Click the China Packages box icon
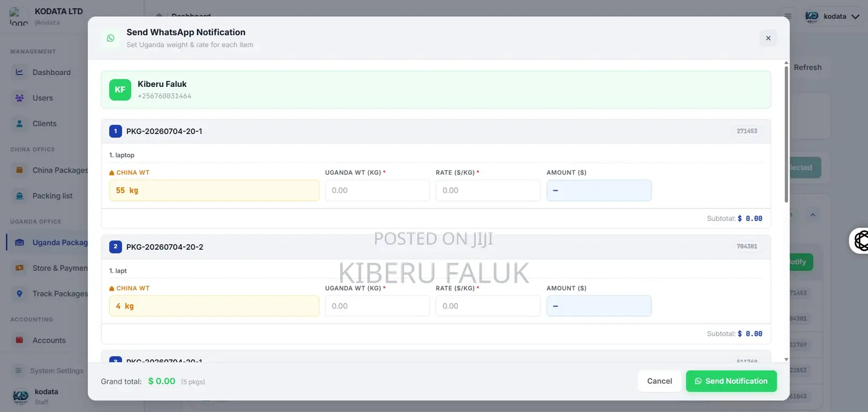 20,170
